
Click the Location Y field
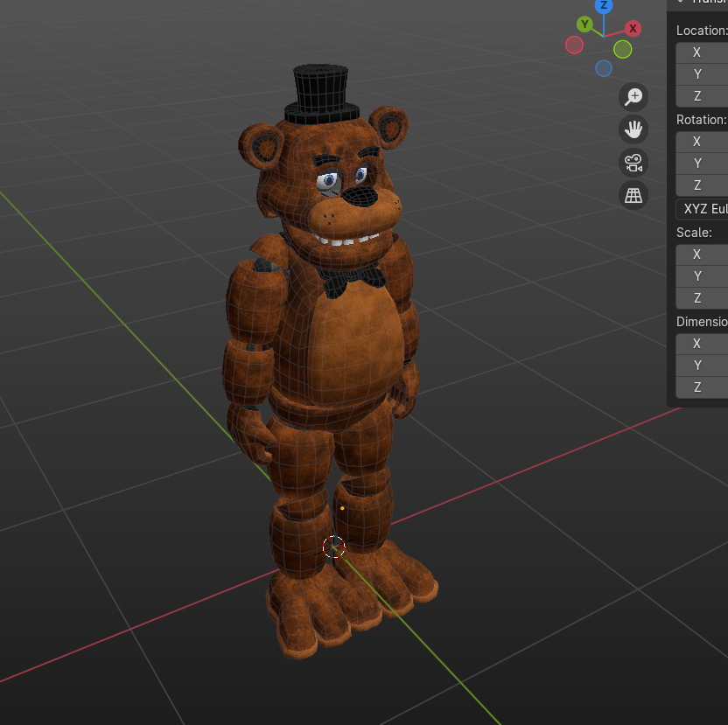click(x=702, y=74)
